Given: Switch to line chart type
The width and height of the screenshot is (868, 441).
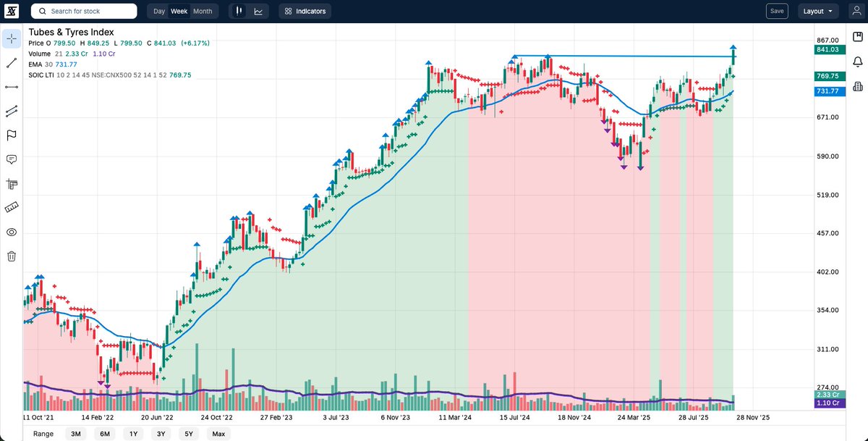Looking at the screenshot, I should 258,11.
